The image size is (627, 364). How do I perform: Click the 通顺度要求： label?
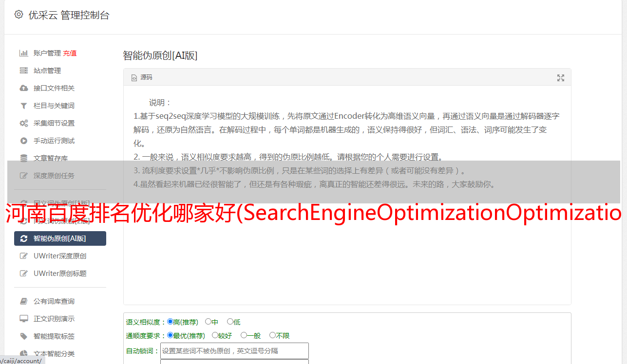click(146, 336)
